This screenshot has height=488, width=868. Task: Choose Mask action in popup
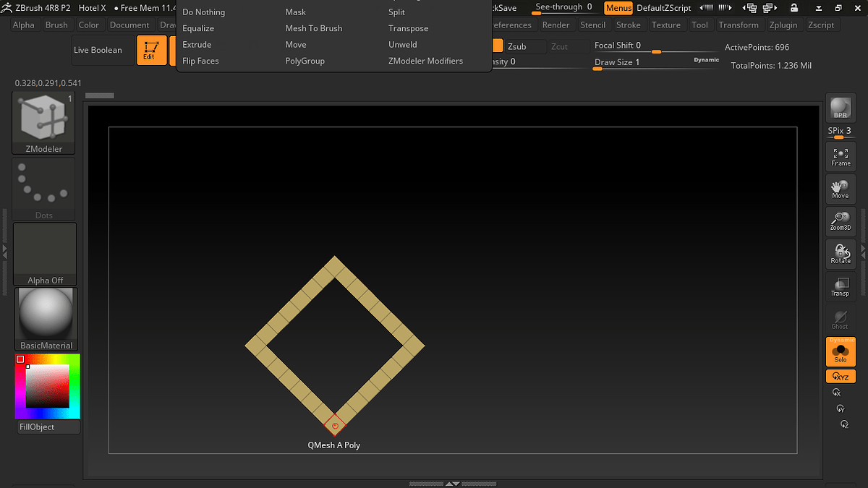(296, 12)
